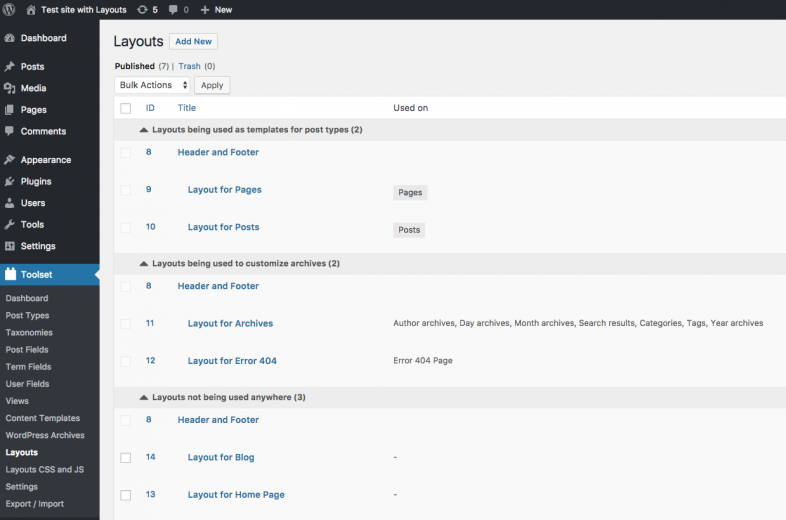Open the Content Templates submenu item
786x520 pixels.
point(43,418)
